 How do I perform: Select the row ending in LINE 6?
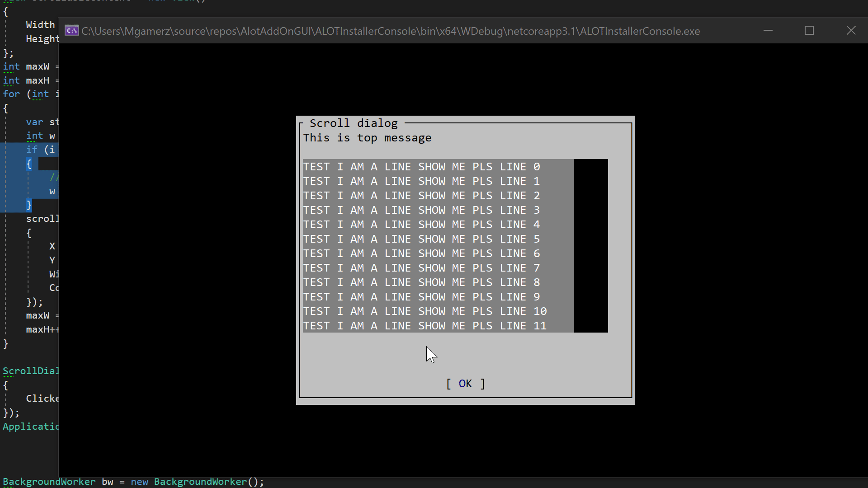click(438, 253)
